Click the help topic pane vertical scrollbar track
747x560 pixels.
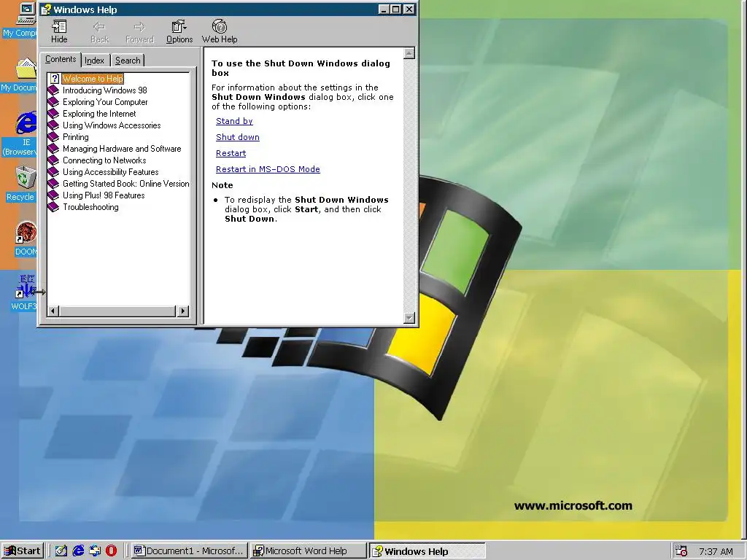(409, 186)
